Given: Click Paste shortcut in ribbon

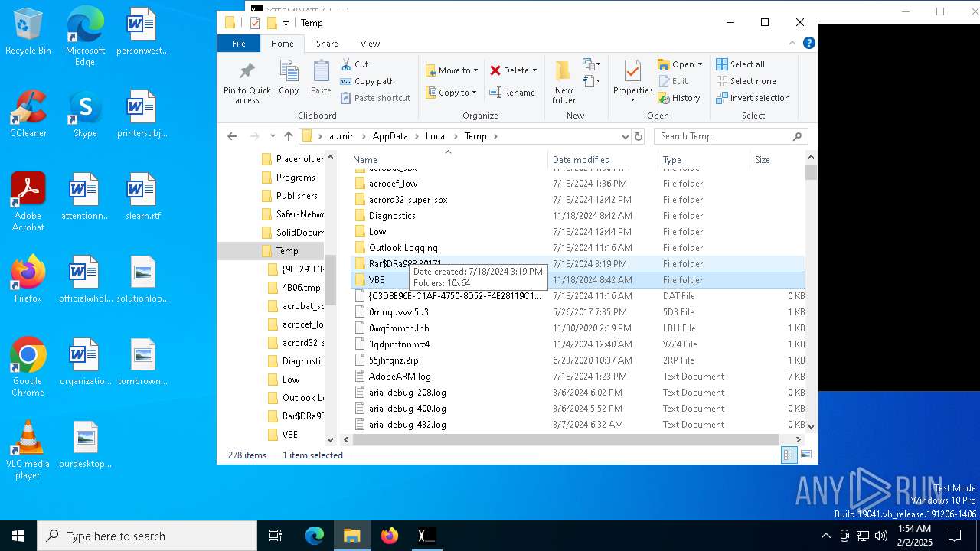Looking at the screenshot, I should pos(375,98).
